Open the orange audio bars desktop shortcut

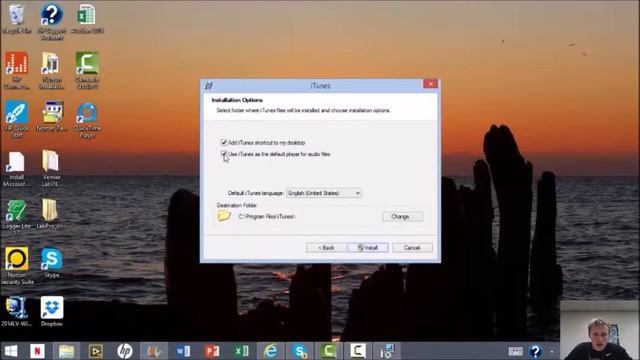click(x=17, y=70)
